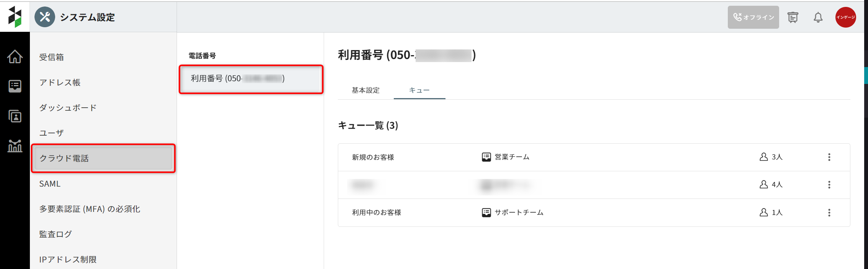
Task: Open the dashboard chart icon in sidebar
Action: pos(15,146)
